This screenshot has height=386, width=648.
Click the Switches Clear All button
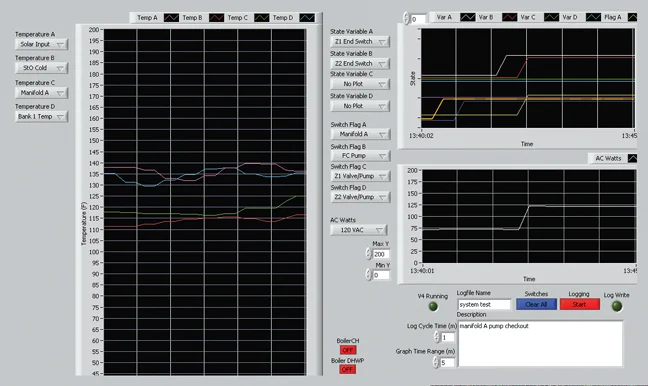(536, 305)
